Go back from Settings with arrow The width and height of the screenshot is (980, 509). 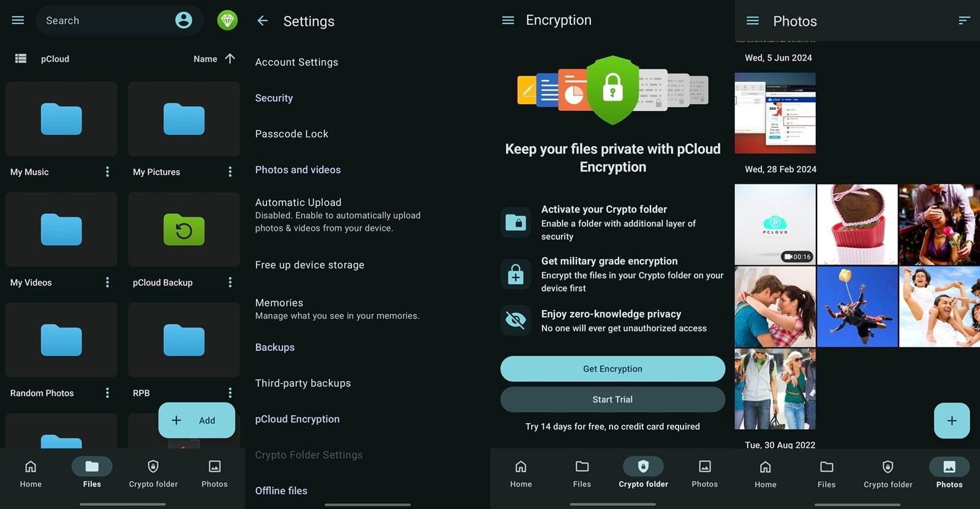[x=263, y=21]
